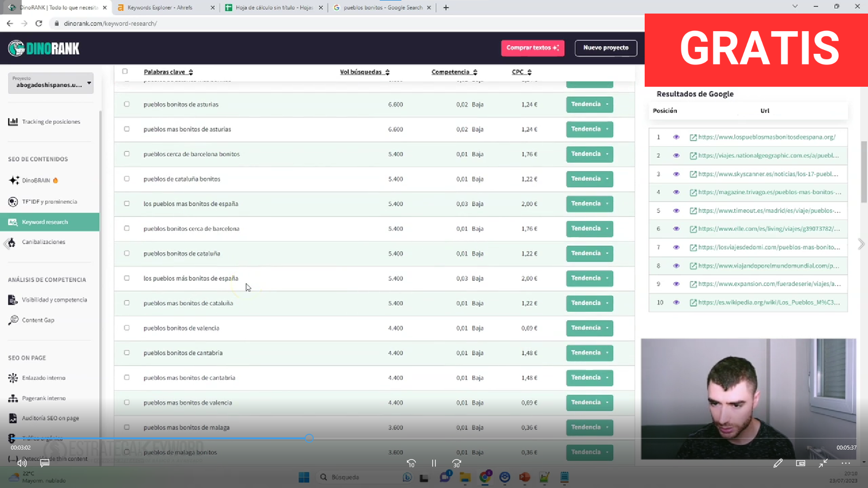
Task: Open Pagerank interno tool
Action: click(x=38, y=398)
